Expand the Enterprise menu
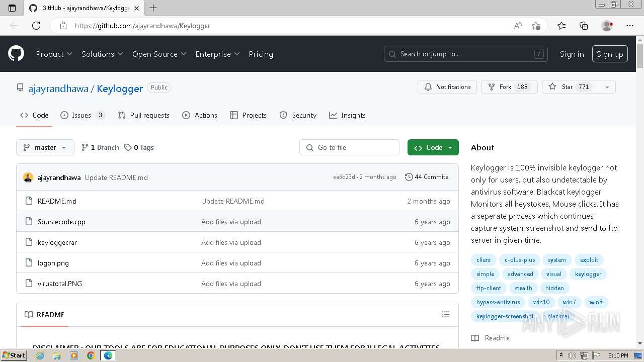The width and height of the screenshot is (644, 362). [x=217, y=54]
